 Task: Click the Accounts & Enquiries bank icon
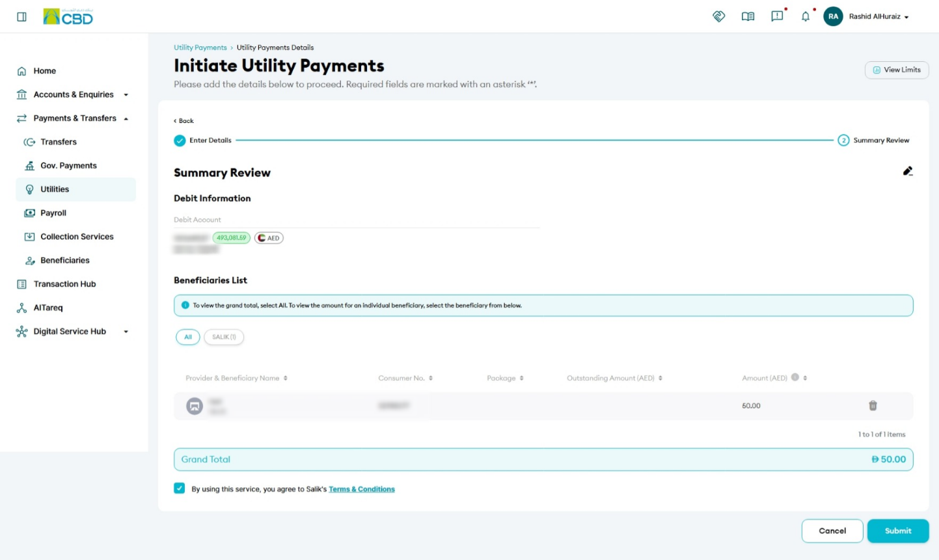21,94
